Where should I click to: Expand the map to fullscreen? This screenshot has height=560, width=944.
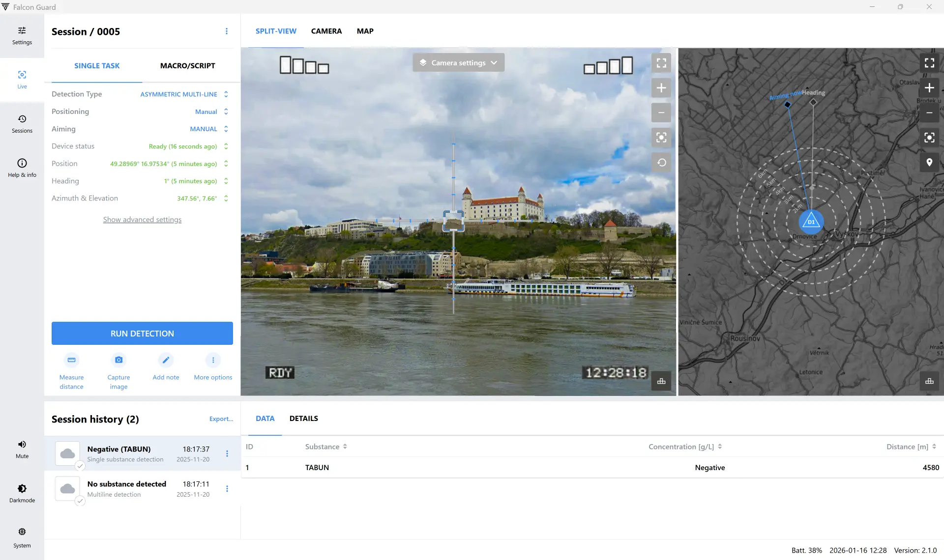tap(929, 63)
